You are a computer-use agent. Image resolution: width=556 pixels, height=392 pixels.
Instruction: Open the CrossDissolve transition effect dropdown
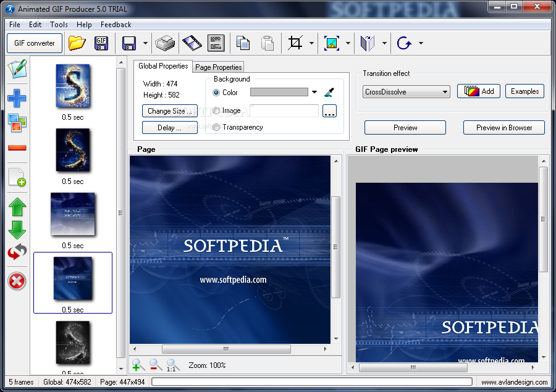[x=406, y=92]
